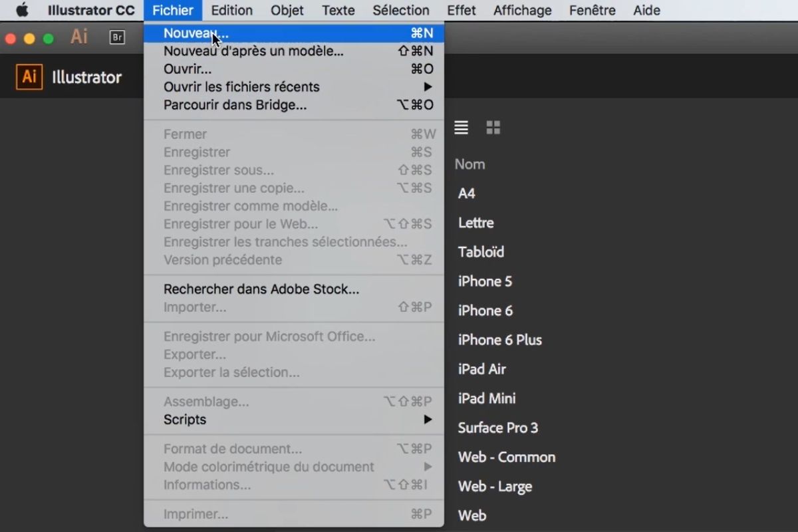Image resolution: width=798 pixels, height=532 pixels.
Task: Select the Tabloïd preset
Action: click(481, 252)
